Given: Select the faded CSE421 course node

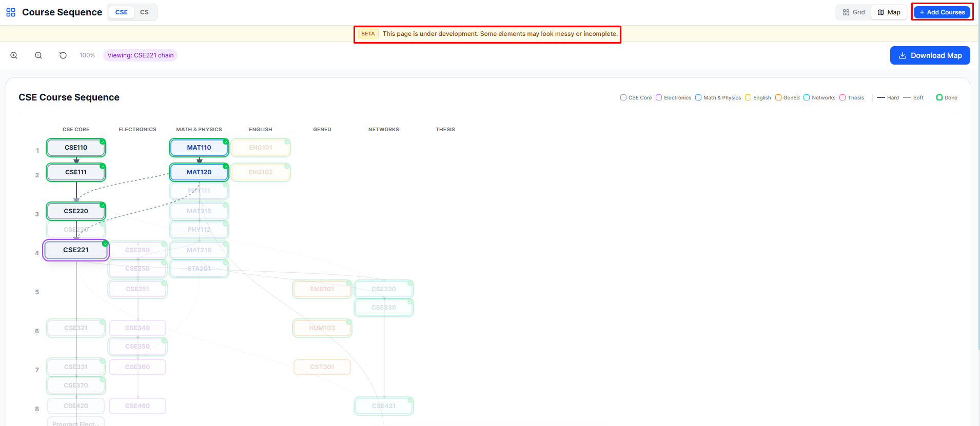Looking at the screenshot, I should tap(384, 406).
